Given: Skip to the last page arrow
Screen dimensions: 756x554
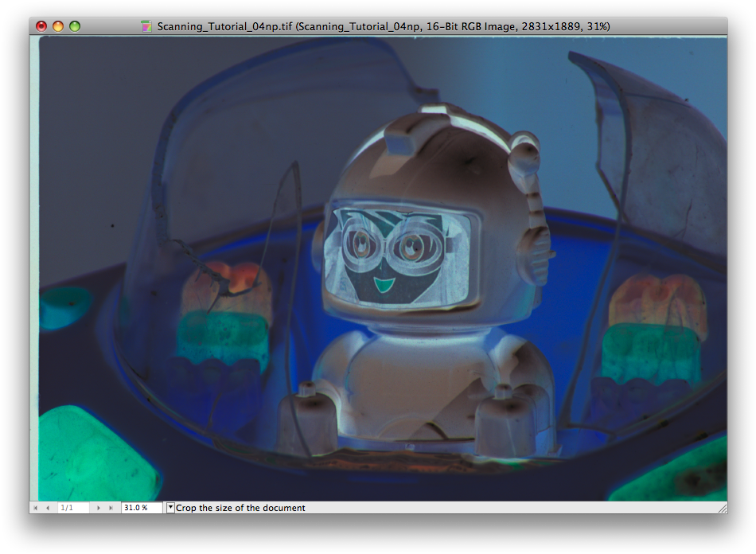Looking at the screenshot, I should point(110,507).
